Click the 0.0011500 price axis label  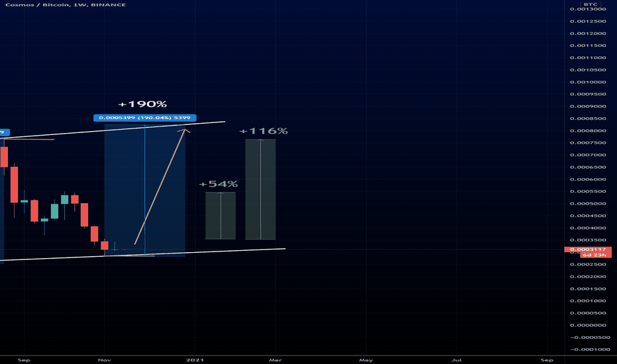[588, 46]
